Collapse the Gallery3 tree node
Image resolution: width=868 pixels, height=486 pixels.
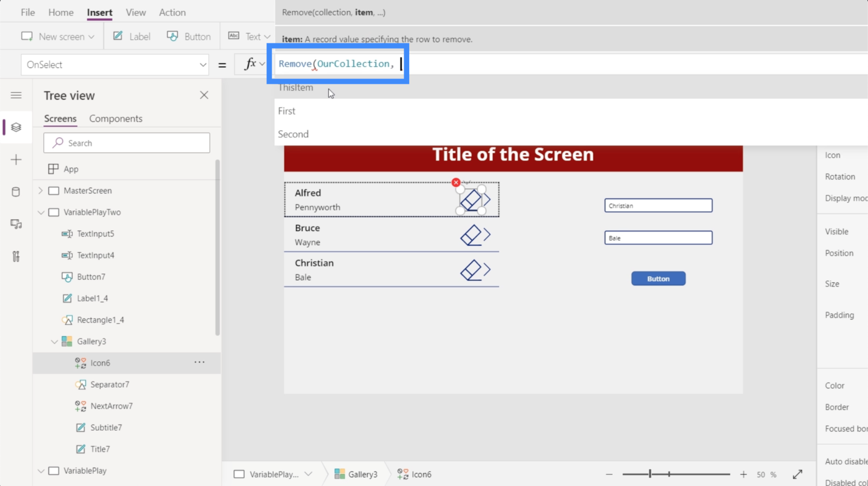click(x=54, y=342)
